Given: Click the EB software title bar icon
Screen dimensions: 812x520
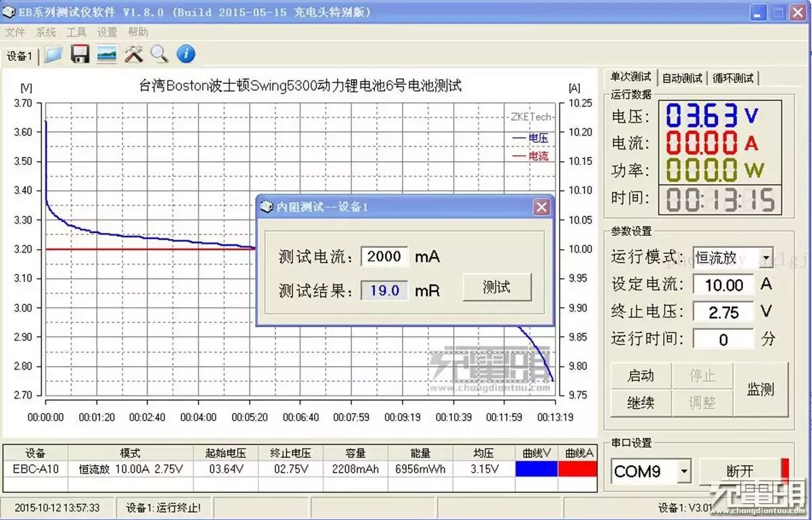Looking at the screenshot, I should 9,13.
